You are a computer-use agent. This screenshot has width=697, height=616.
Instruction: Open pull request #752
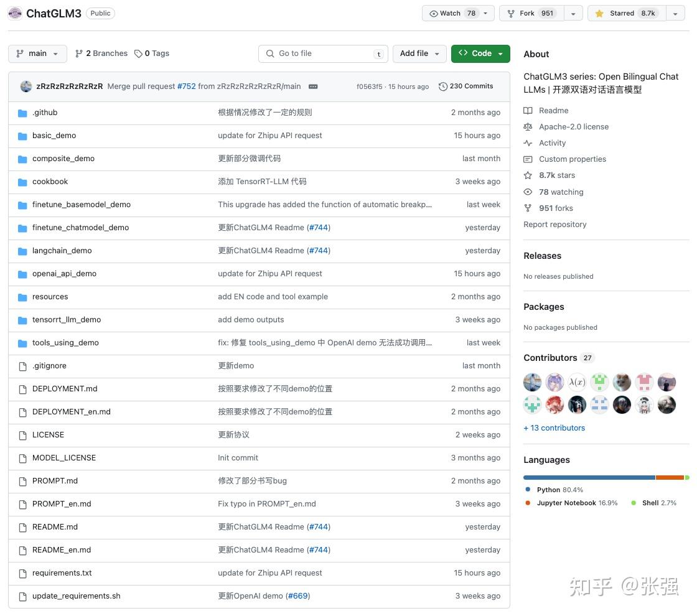click(x=186, y=86)
